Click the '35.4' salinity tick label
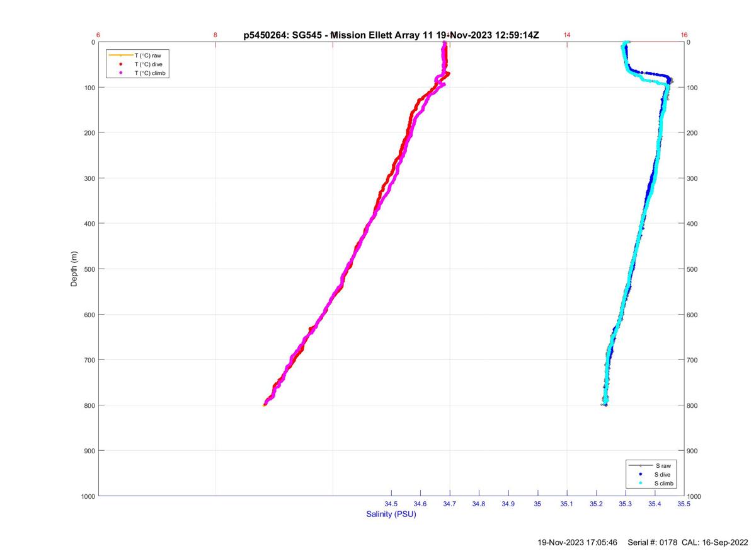756x558 pixels. click(x=655, y=504)
